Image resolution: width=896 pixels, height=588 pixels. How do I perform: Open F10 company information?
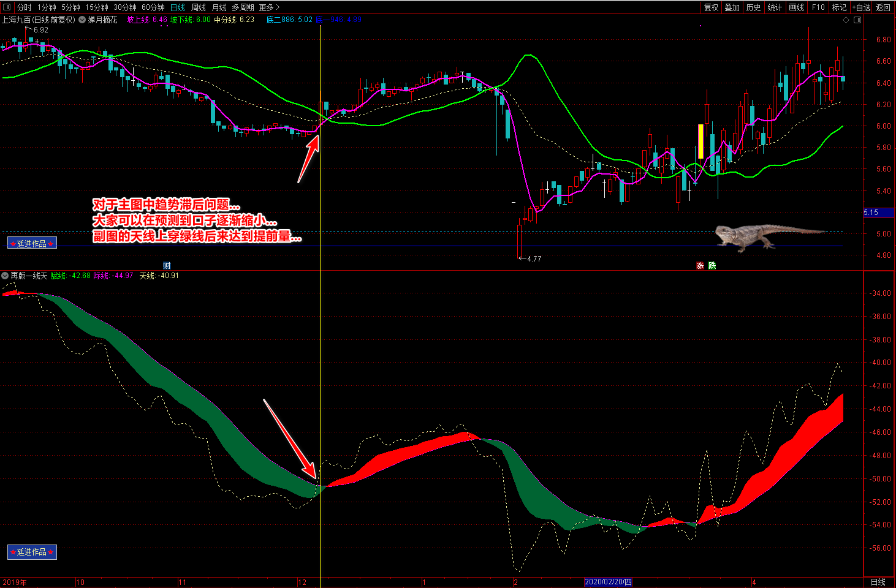coord(818,7)
